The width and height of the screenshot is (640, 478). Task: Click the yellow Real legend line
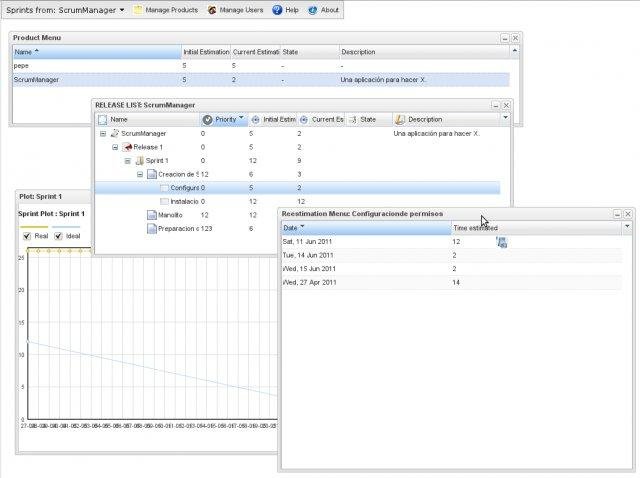(x=34, y=227)
